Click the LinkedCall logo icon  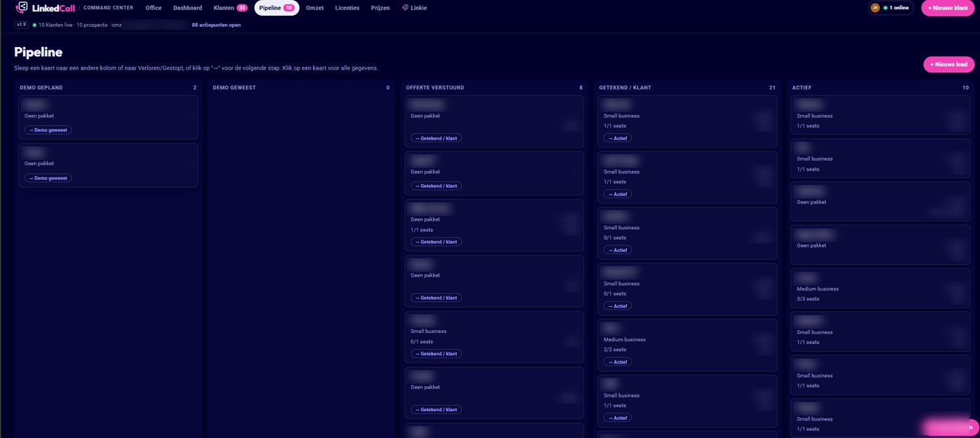[x=22, y=8]
